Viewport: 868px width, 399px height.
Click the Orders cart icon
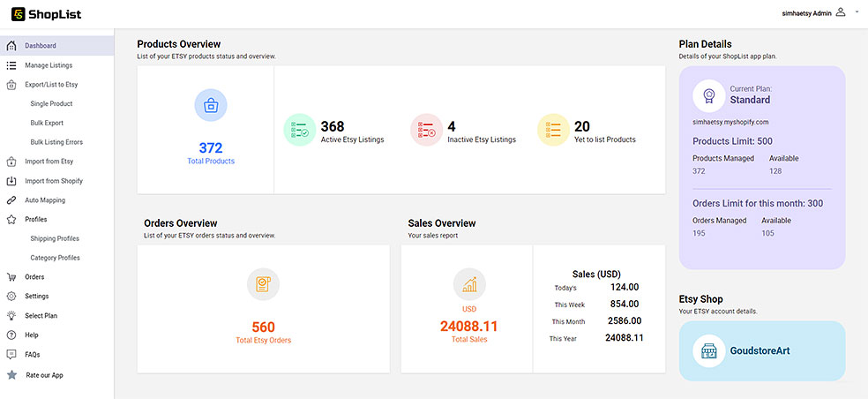coord(11,277)
